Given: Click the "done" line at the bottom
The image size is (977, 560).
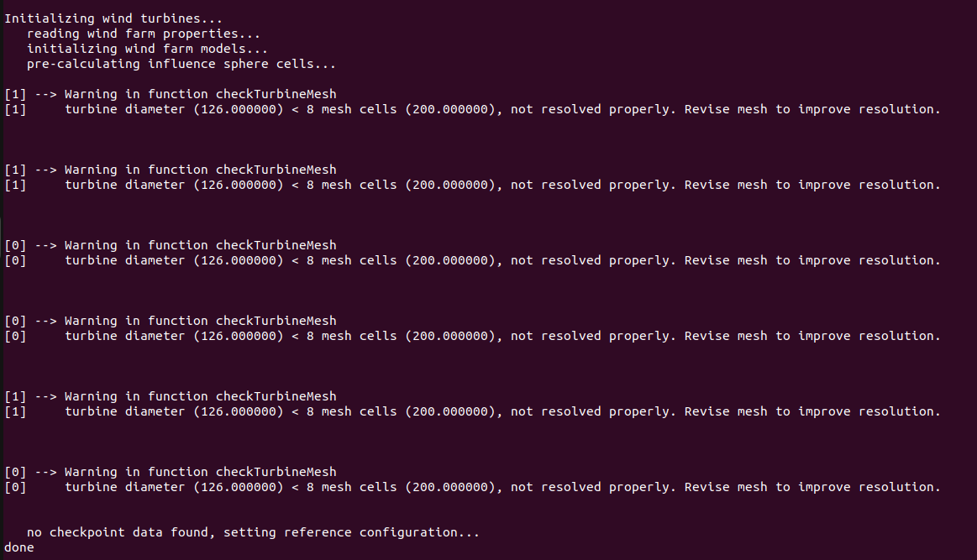Looking at the screenshot, I should coord(19,547).
